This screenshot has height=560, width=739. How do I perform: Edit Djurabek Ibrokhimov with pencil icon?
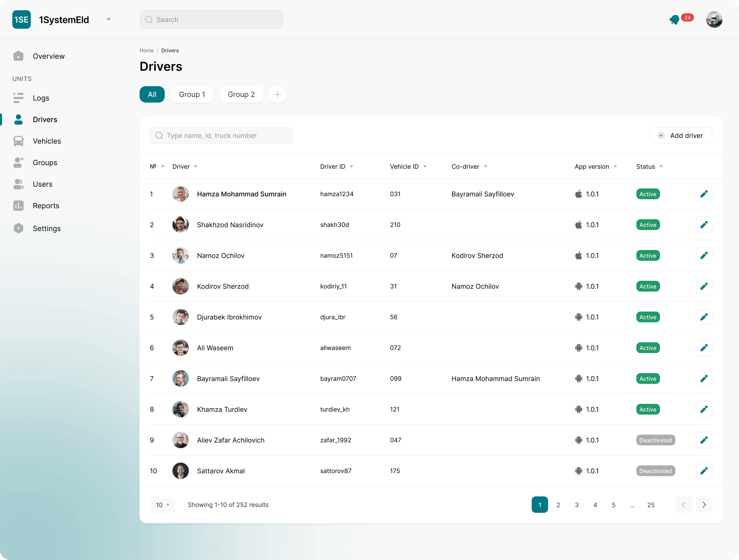(x=704, y=317)
